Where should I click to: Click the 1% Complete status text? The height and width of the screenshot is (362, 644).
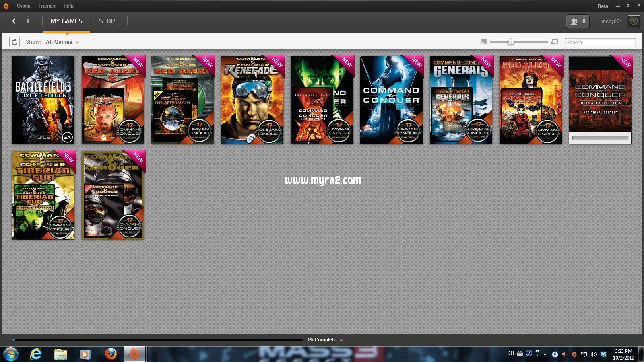pyautogui.click(x=322, y=340)
